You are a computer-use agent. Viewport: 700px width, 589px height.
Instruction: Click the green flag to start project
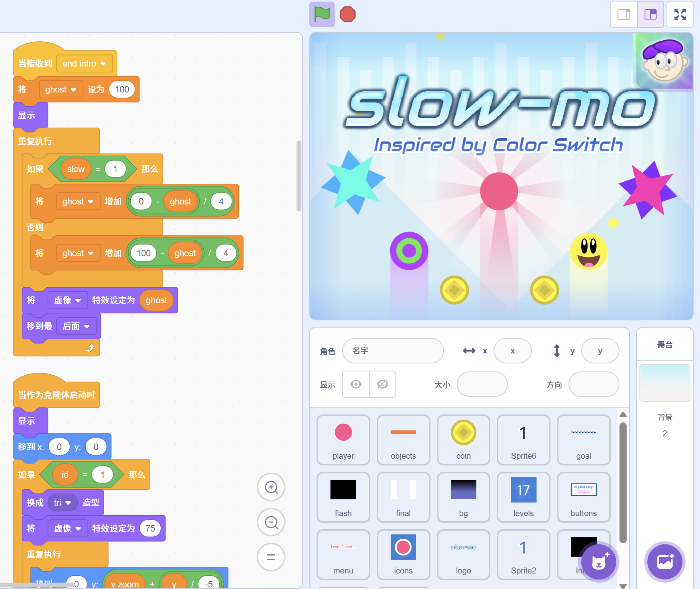(x=322, y=14)
